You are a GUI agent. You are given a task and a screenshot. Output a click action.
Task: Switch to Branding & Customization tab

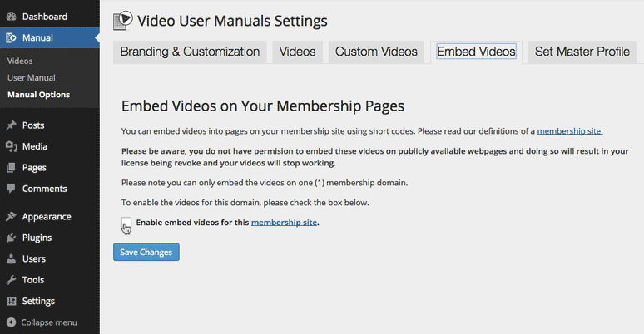(x=190, y=52)
